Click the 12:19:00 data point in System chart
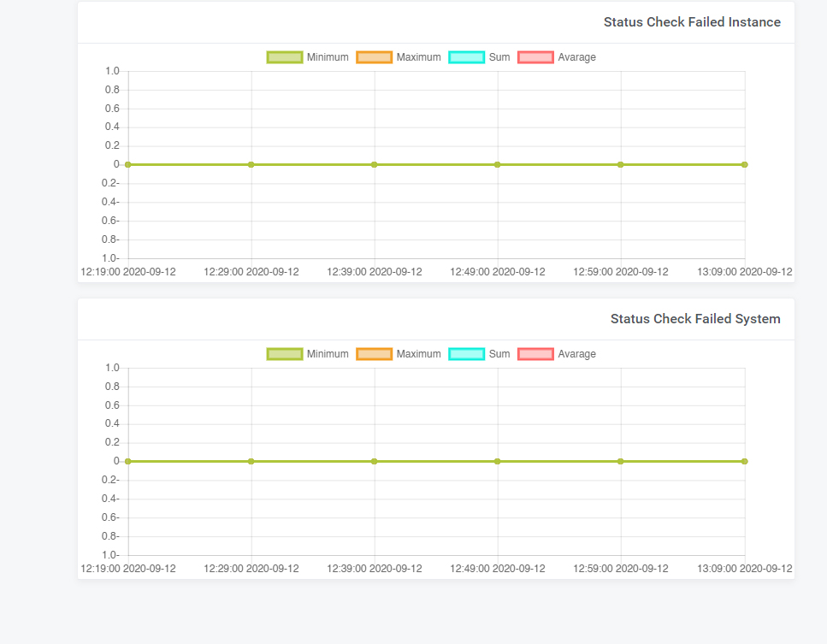Screen dimensions: 827x644 [128, 462]
